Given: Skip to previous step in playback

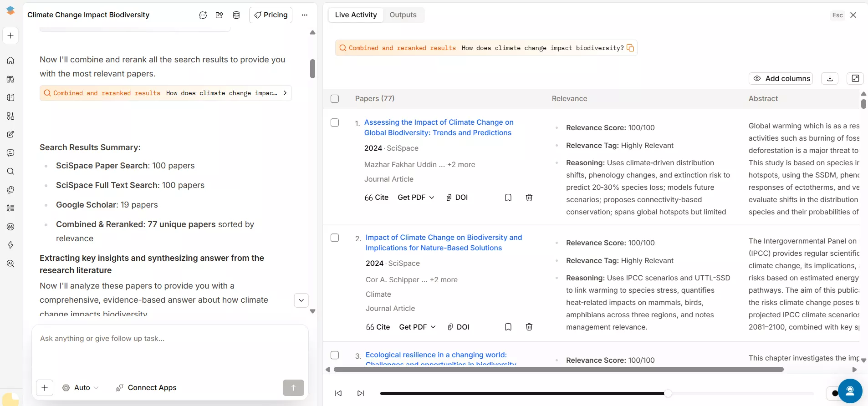Looking at the screenshot, I should coord(338,393).
